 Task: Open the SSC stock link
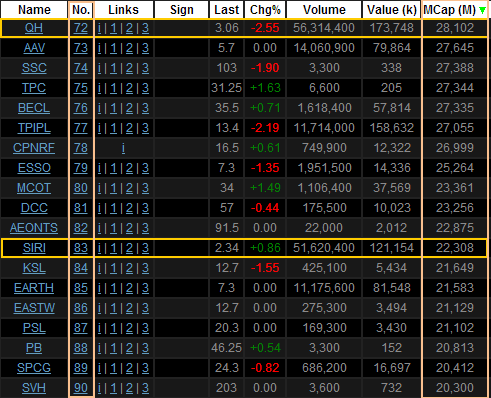click(x=34, y=68)
